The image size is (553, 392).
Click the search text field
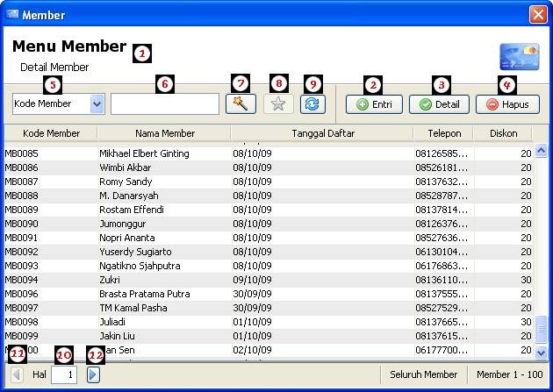(165, 103)
